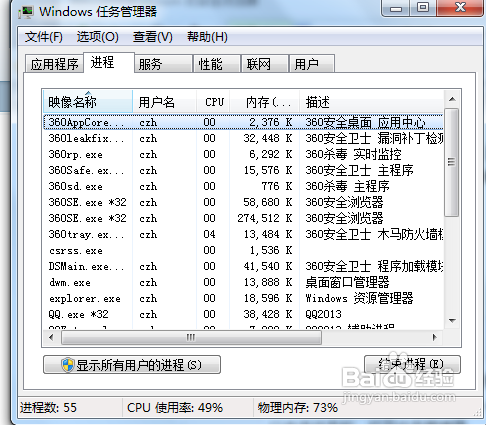Click description 桌面窗口管理器
The image size is (486, 425).
point(347,282)
